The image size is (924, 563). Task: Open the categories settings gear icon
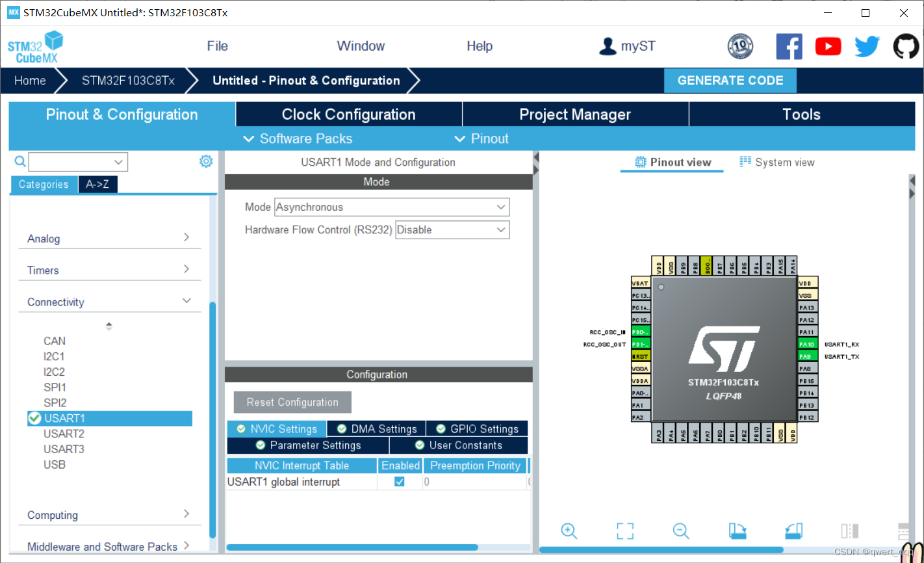pos(206,161)
